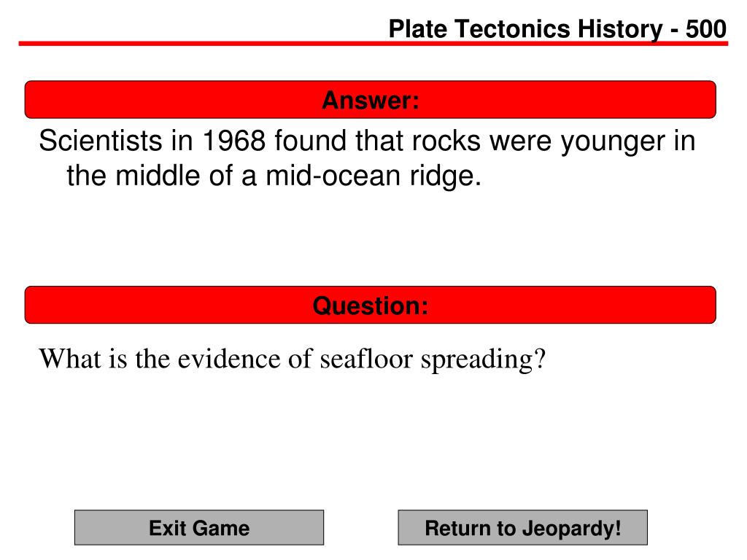Click the Exit Game button

(x=199, y=528)
